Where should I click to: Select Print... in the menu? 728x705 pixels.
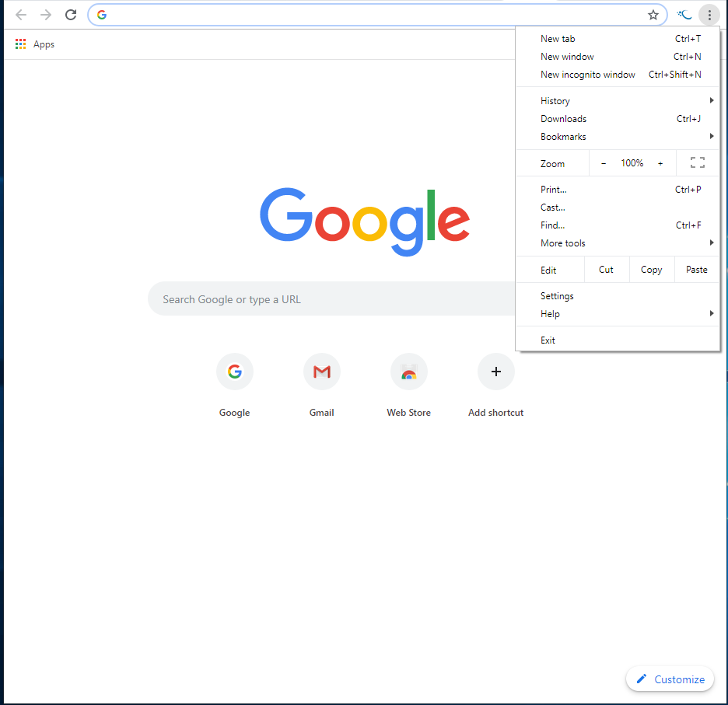pos(618,190)
